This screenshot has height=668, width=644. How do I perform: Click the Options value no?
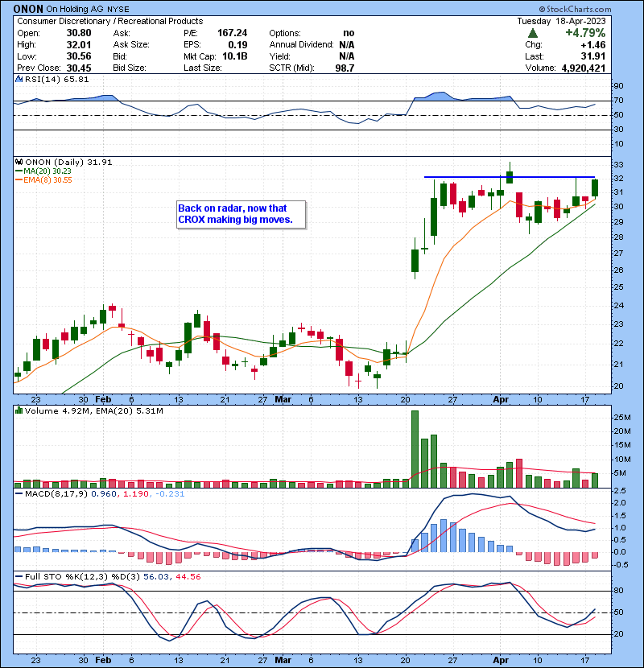point(349,33)
